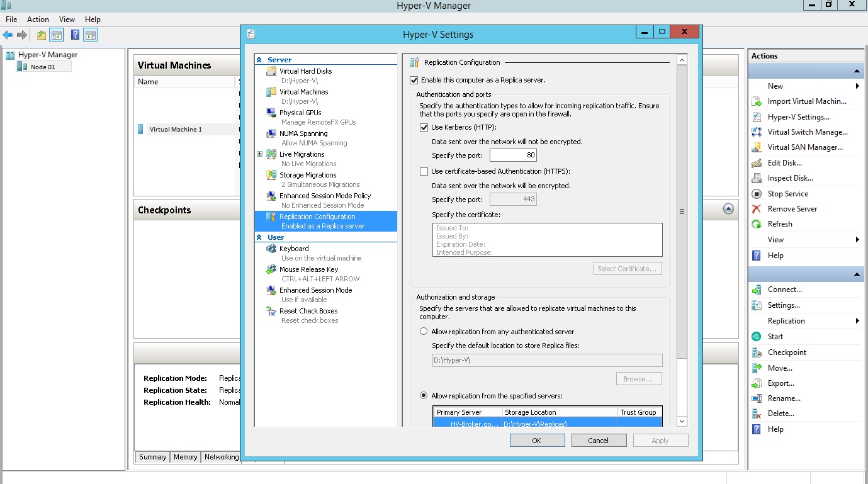Click the Kerberos port input field
Image resolution: width=868 pixels, height=484 pixels.
(x=513, y=155)
